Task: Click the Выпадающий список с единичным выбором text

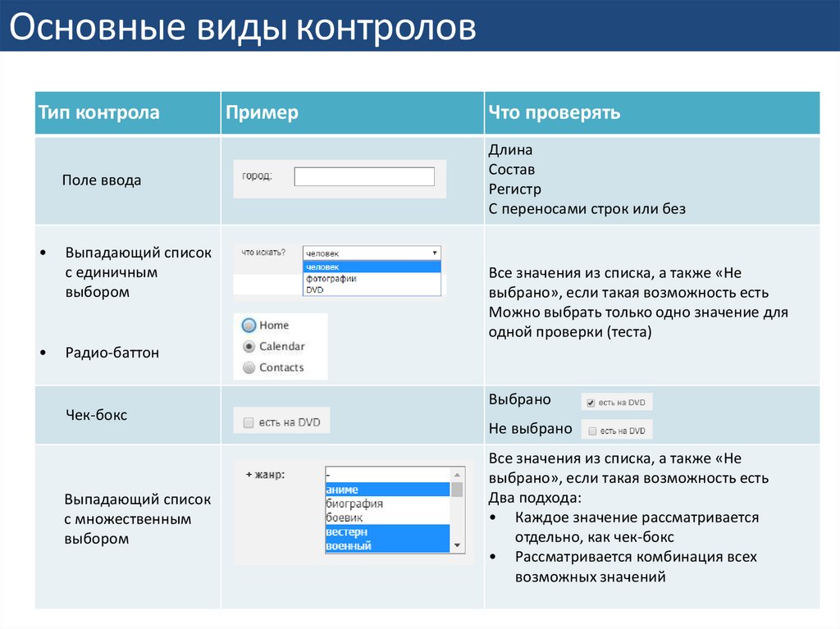Action: (138, 272)
